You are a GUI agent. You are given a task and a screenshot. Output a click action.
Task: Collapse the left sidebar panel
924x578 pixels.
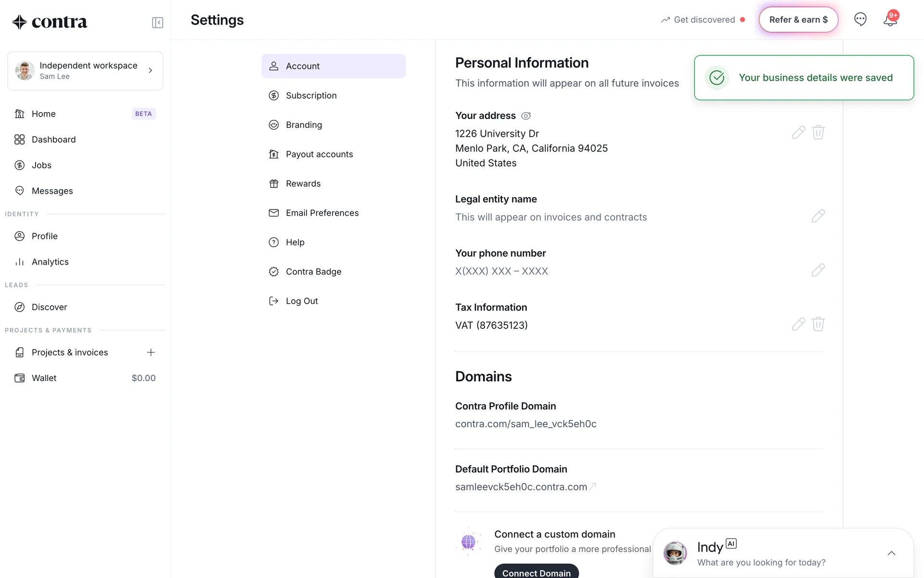(x=157, y=23)
